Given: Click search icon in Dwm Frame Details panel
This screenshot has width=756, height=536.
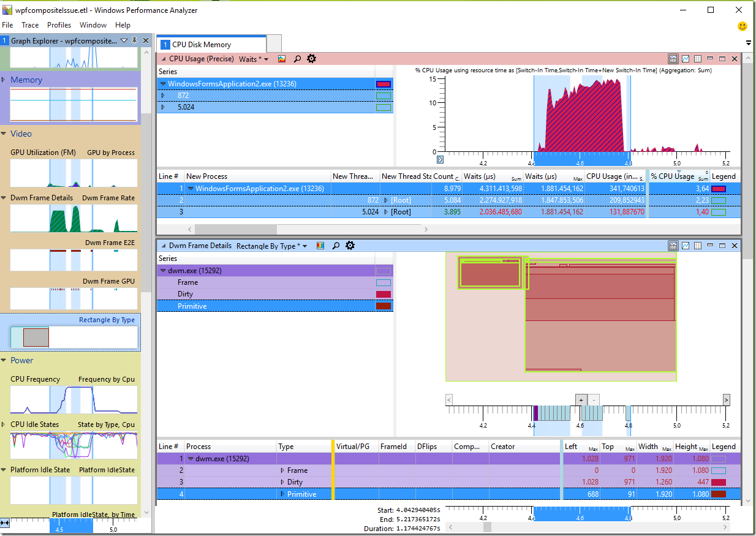Looking at the screenshot, I should tap(335, 246).
